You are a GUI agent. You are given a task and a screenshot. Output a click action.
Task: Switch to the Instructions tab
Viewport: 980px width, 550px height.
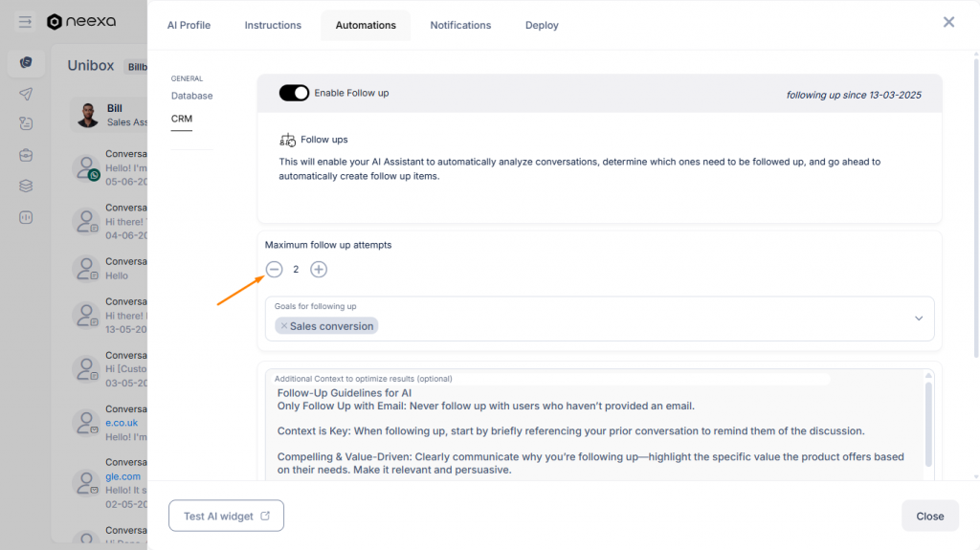coord(273,25)
